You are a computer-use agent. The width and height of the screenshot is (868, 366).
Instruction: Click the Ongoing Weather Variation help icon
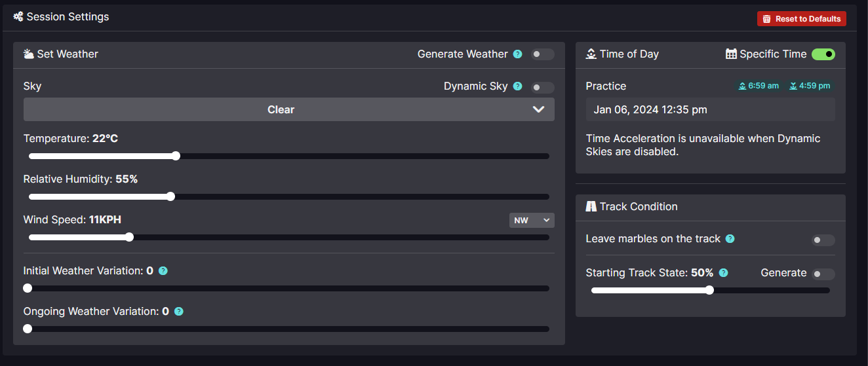(178, 312)
